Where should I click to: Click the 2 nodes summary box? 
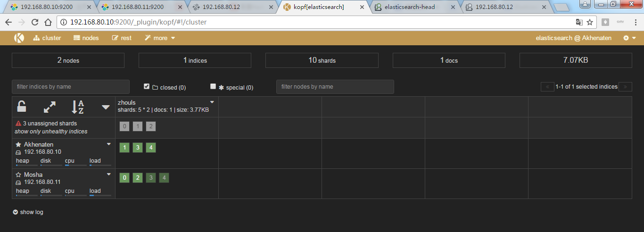(x=68, y=60)
